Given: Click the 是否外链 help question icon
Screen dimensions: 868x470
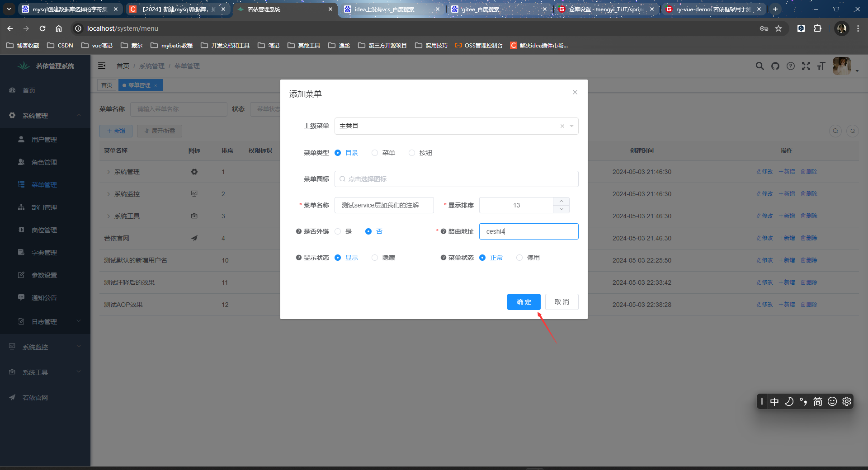Looking at the screenshot, I should coord(299,231).
